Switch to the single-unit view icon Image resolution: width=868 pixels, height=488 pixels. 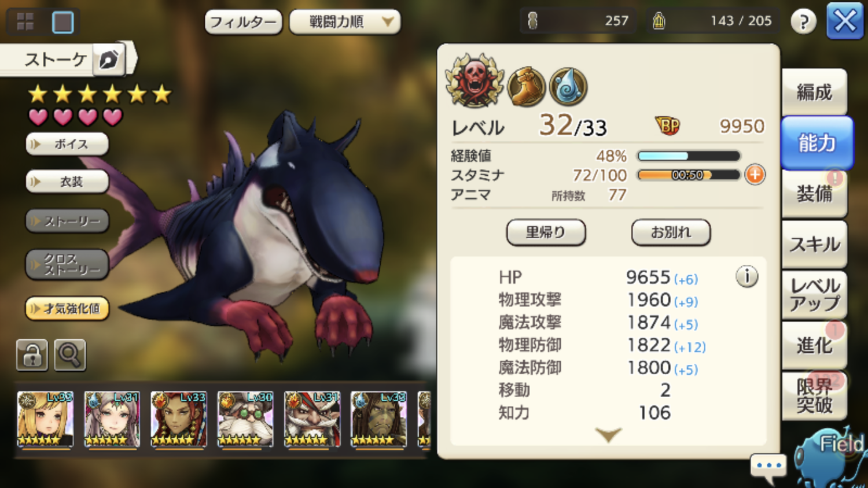(x=62, y=23)
